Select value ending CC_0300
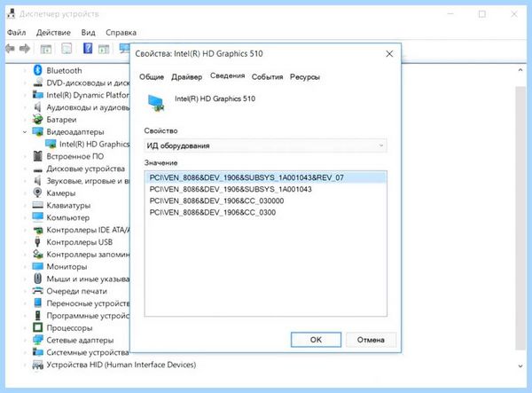The height and width of the screenshot is (393, 532). coord(213,212)
